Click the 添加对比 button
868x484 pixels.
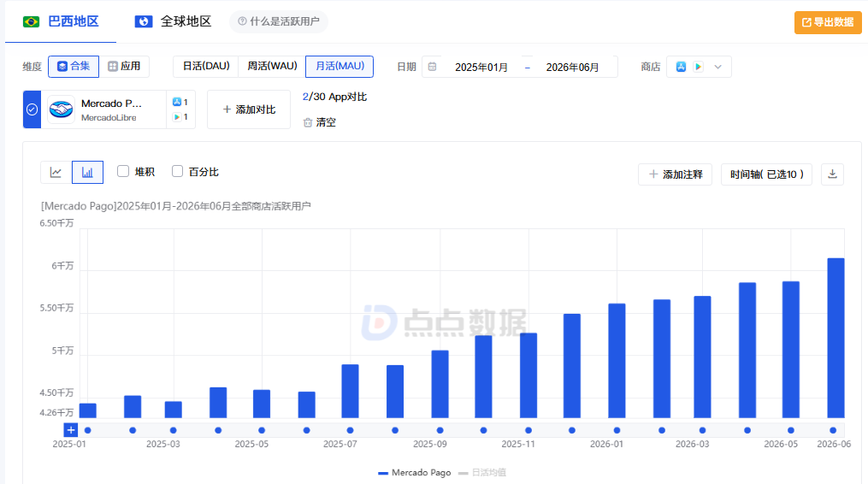[249, 109]
